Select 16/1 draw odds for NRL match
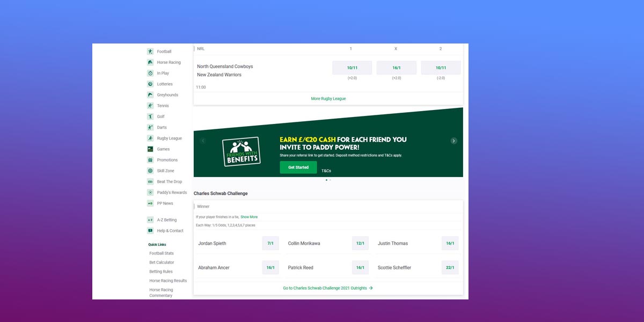The height and width of the screenshot is (322, 644). coord(397,68)
